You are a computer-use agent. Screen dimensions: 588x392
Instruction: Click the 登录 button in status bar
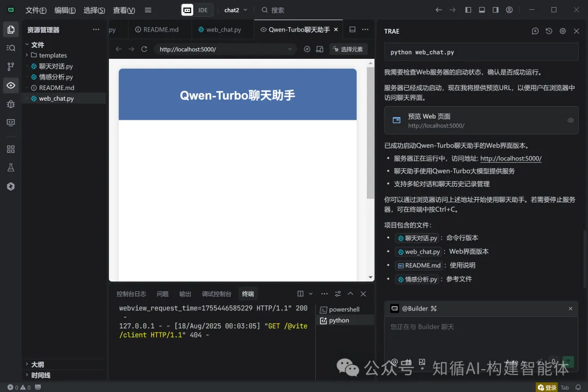547,388
